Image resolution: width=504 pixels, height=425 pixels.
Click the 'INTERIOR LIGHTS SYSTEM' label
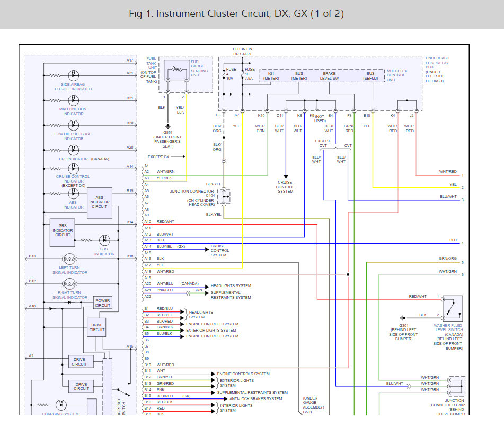236,408
